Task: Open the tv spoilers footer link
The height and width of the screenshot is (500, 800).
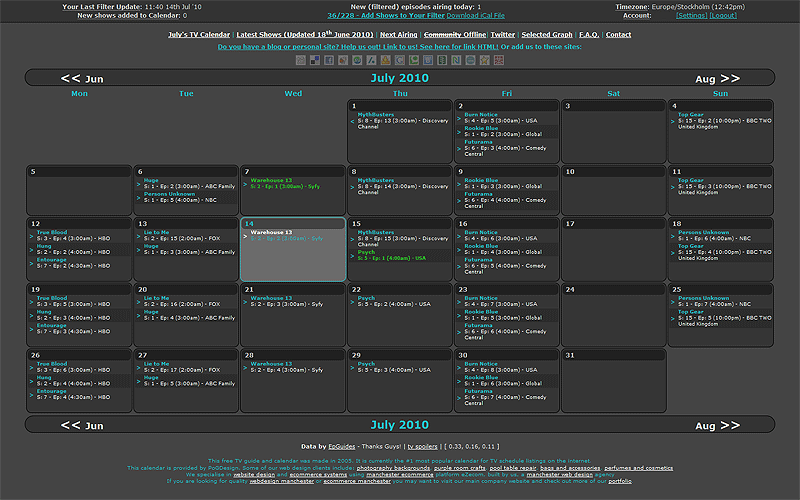Action: coord(422,446)
